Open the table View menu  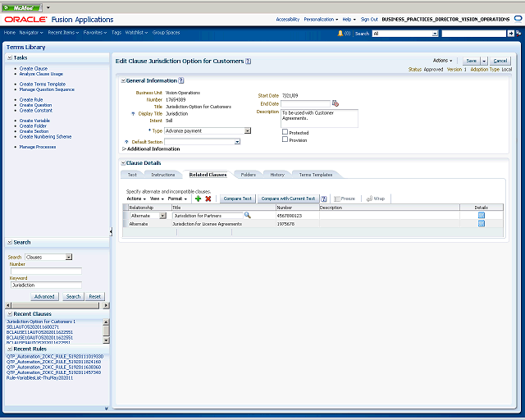[157, 199]
